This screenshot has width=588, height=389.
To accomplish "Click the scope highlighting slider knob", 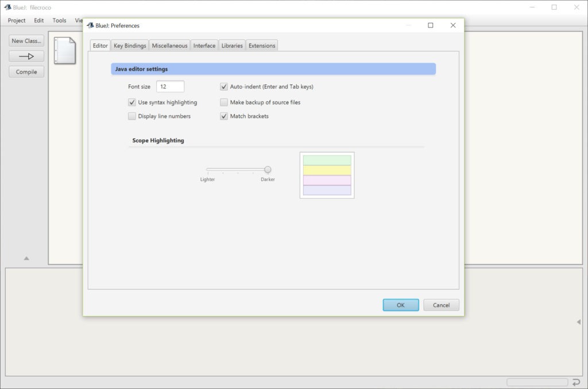I will [268, 170].
